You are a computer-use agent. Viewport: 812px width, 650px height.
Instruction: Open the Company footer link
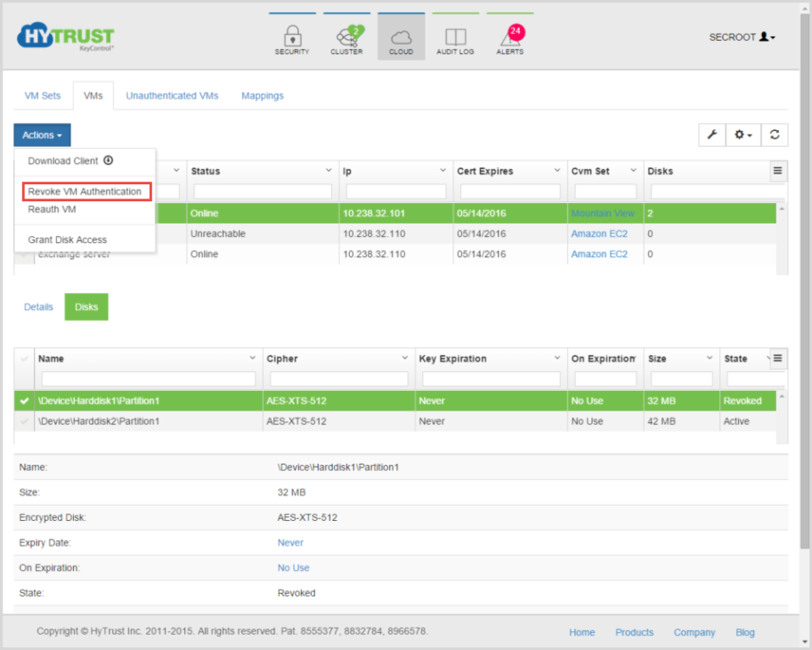(x=694, y=632)
